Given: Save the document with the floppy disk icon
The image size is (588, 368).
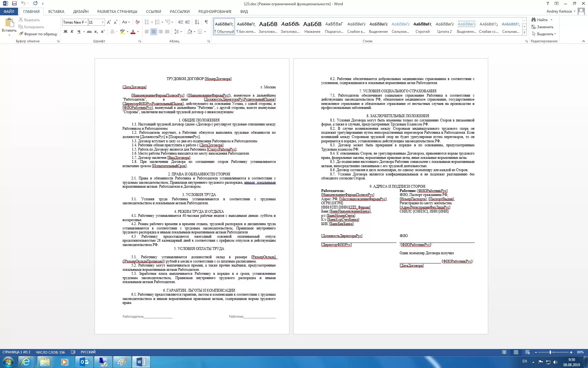Looking at the screenshot, I should click(14, 3).
